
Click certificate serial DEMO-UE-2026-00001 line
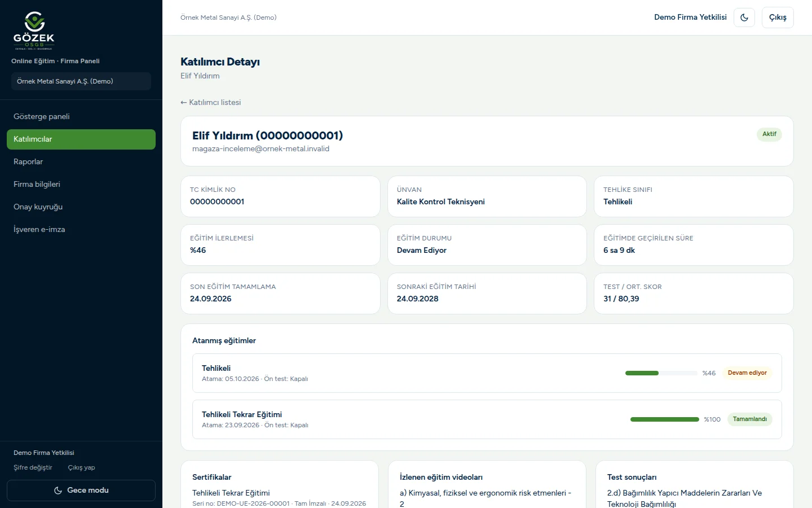pyautogui.click(x=279, y=503)
